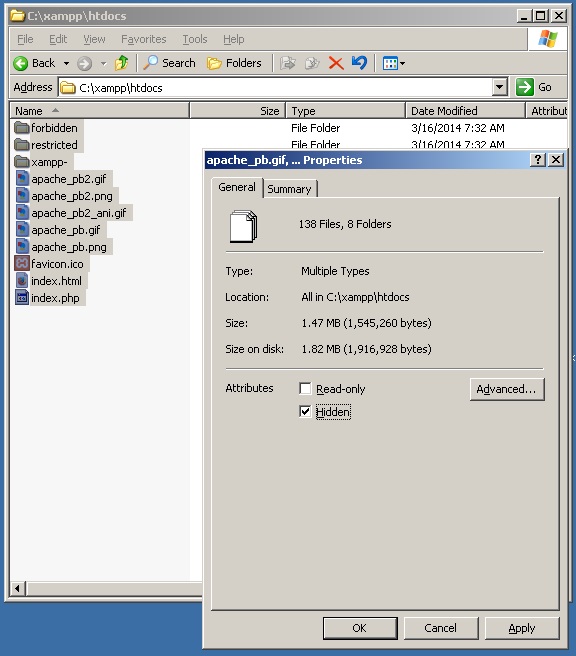The image size is (576, 656).
Task: Click apache_pb2_ani.gif file icon
Action: pos(22,213)
